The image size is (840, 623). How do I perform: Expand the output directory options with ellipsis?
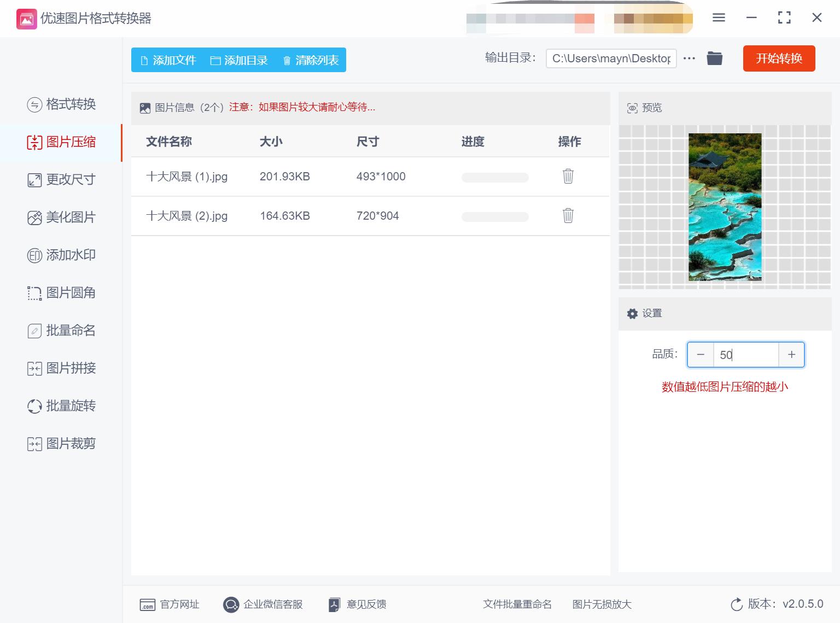tap(689, 58)
